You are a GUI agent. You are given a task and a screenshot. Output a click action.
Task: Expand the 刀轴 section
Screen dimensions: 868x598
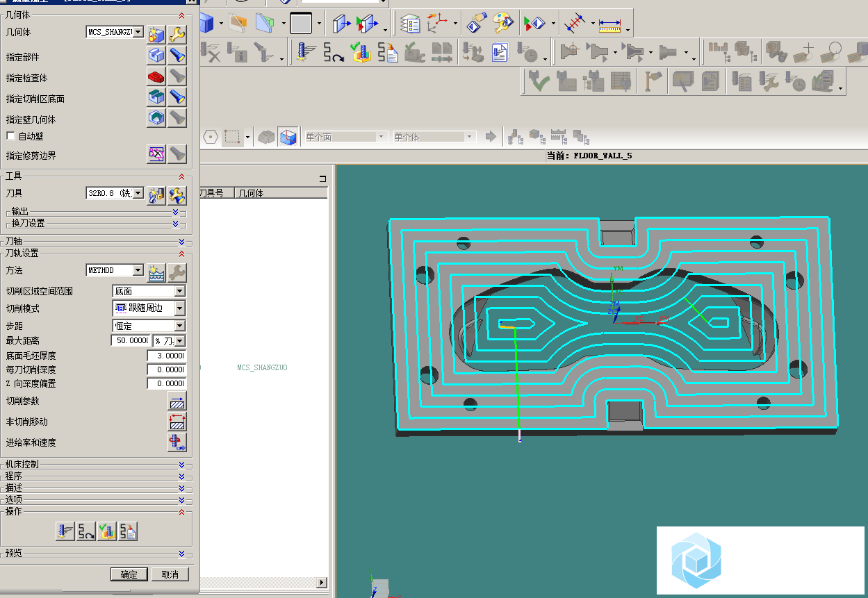(x=181, y=241)
